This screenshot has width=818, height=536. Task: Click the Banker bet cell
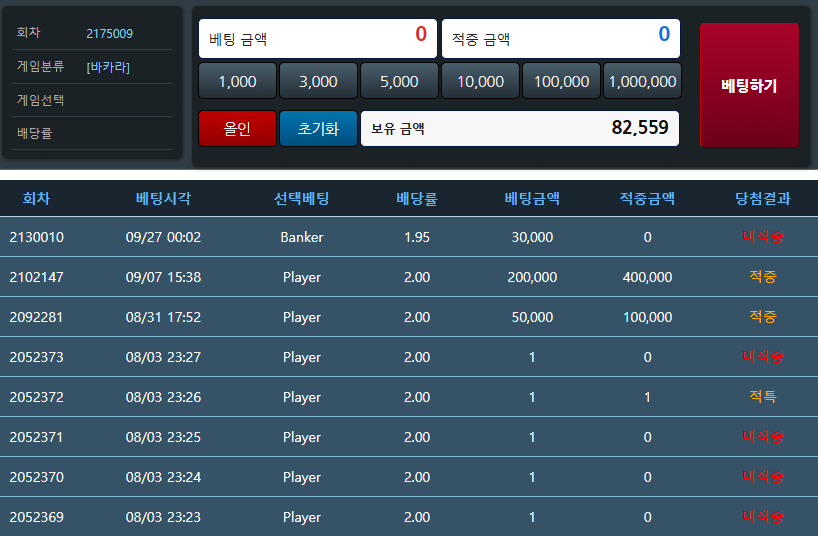tap(302, 237)
